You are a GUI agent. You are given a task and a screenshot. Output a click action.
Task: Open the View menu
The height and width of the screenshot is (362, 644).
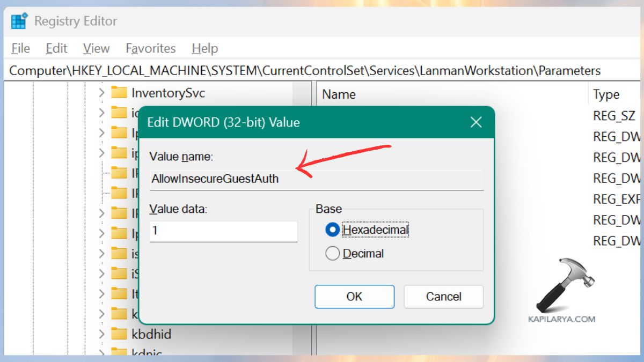click(x=96, y=48)
